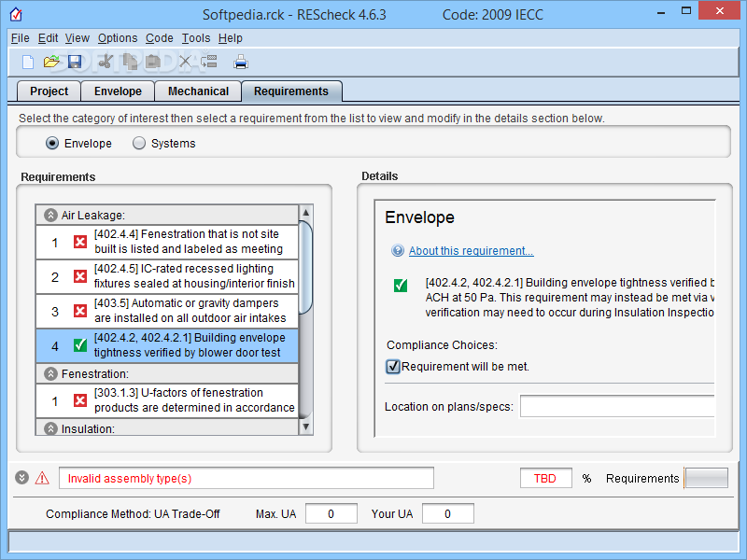Click the Delete X toolbar icon
Screen dimensions: 747x560
[185, 62]
